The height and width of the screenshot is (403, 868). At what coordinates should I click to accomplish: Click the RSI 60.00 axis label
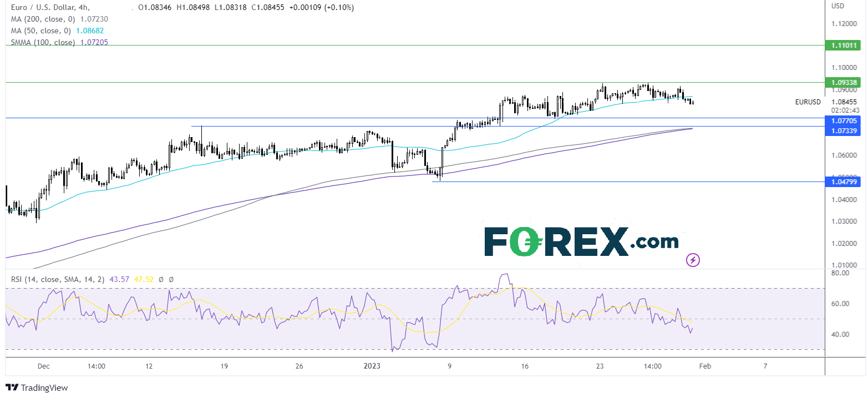(x=841, y=304)
